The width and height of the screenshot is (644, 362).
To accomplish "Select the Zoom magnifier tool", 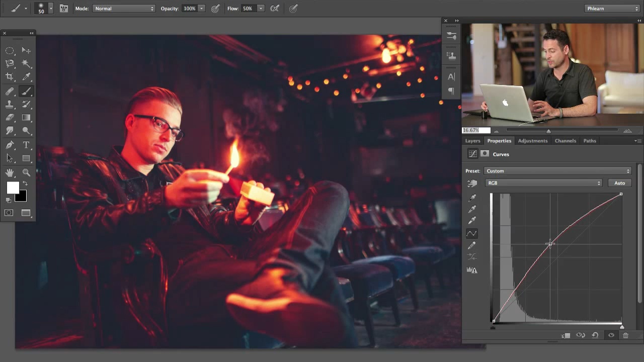I will tap(26, 173).
